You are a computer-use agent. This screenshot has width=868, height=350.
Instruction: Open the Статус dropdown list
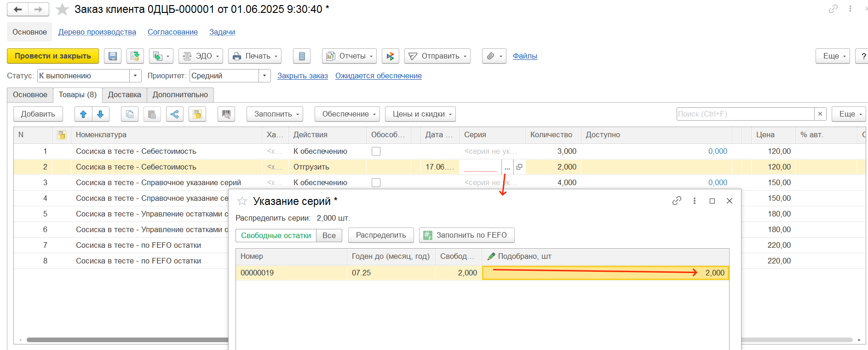pos(135,76)
